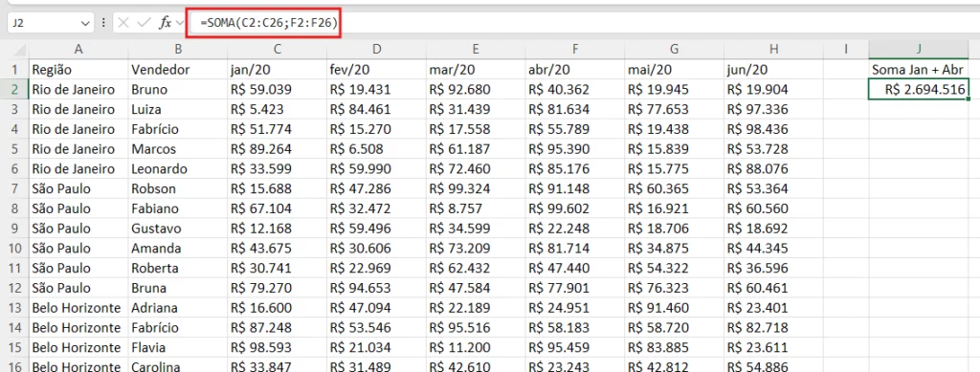Click the Select All corner triangle
The height and width of the screenshot is (372, 980).
pyautogui.click(x=20, y=50)
